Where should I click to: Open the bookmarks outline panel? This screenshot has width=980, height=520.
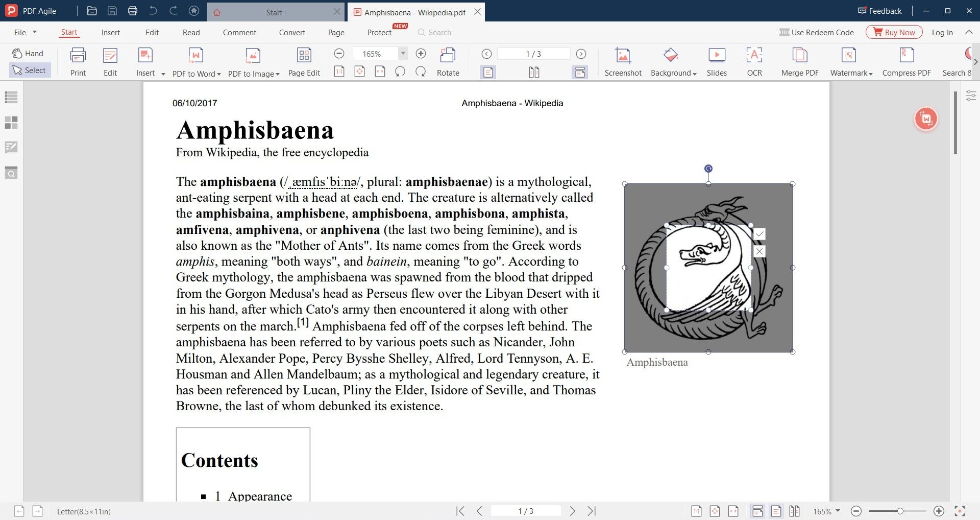click(x=11, y=97)
